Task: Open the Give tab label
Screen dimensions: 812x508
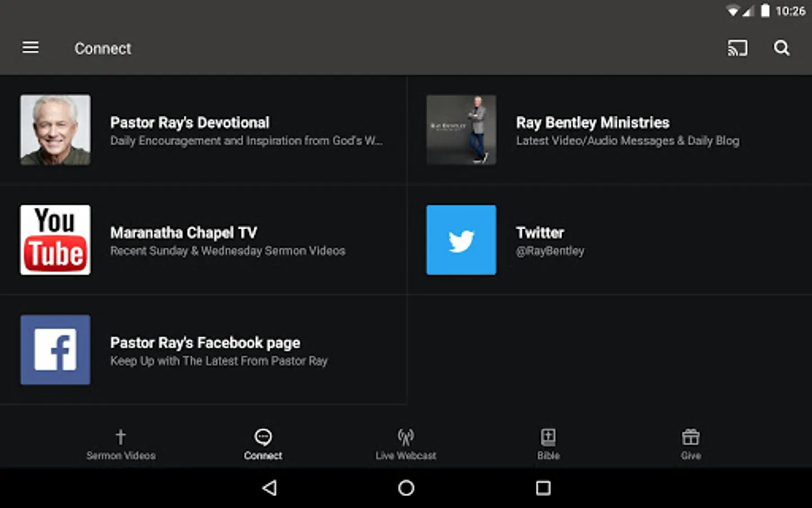Action: coord(691,456)
